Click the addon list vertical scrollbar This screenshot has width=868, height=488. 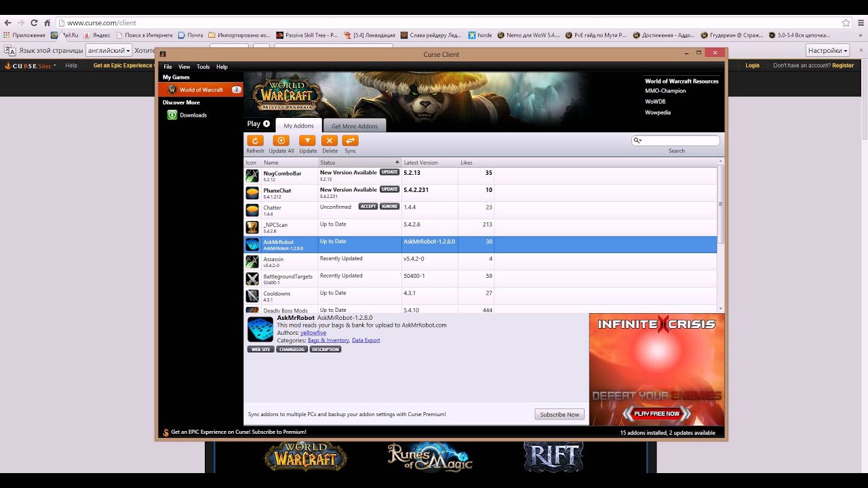coord(721,205)
